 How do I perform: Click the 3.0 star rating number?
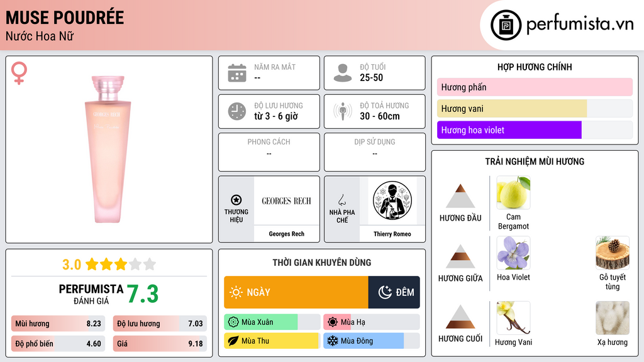(72, 265)
